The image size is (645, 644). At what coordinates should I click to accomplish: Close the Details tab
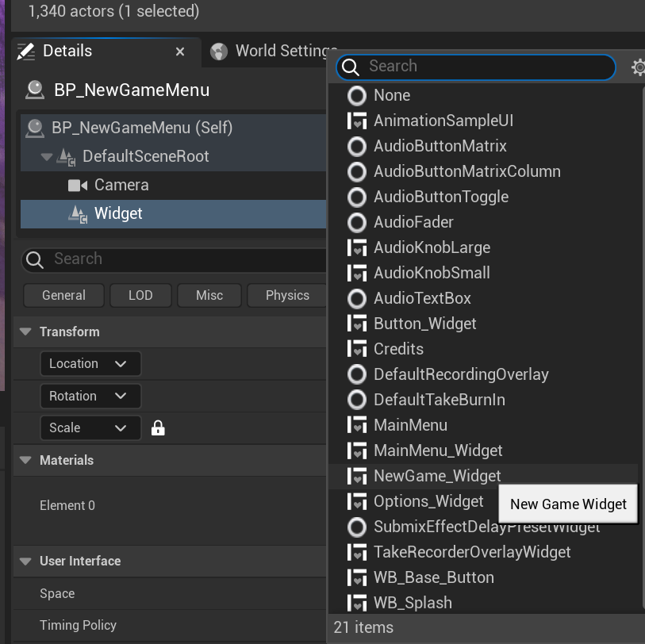point(180,52)
